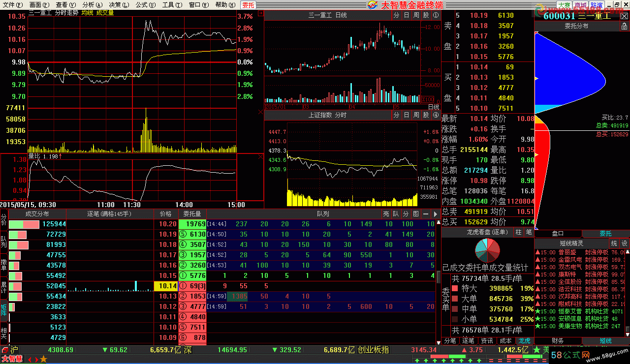Click circled 4 icon in 上证指数 header

coord(436,115)
